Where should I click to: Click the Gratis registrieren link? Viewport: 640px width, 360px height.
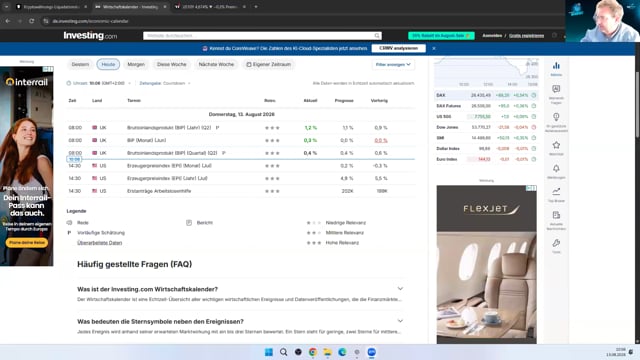coord(526,36)
